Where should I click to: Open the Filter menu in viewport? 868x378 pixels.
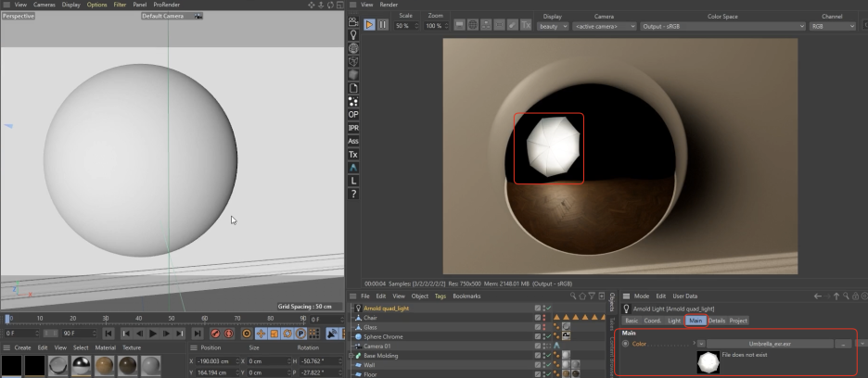[x=120, y=5]
